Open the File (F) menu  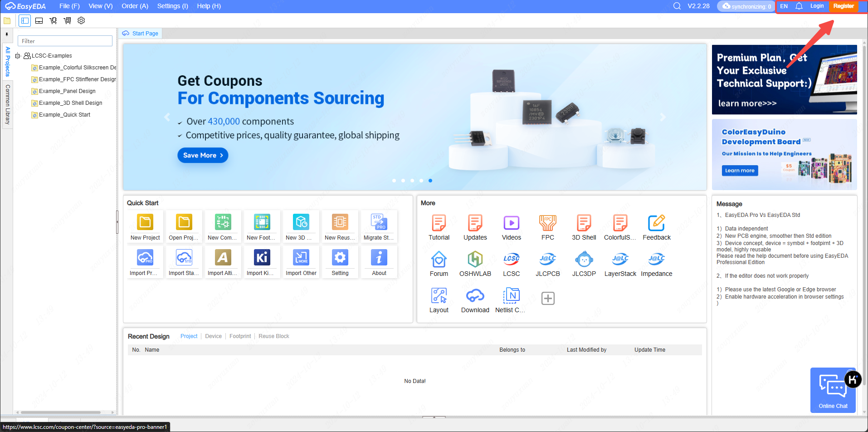69,6
